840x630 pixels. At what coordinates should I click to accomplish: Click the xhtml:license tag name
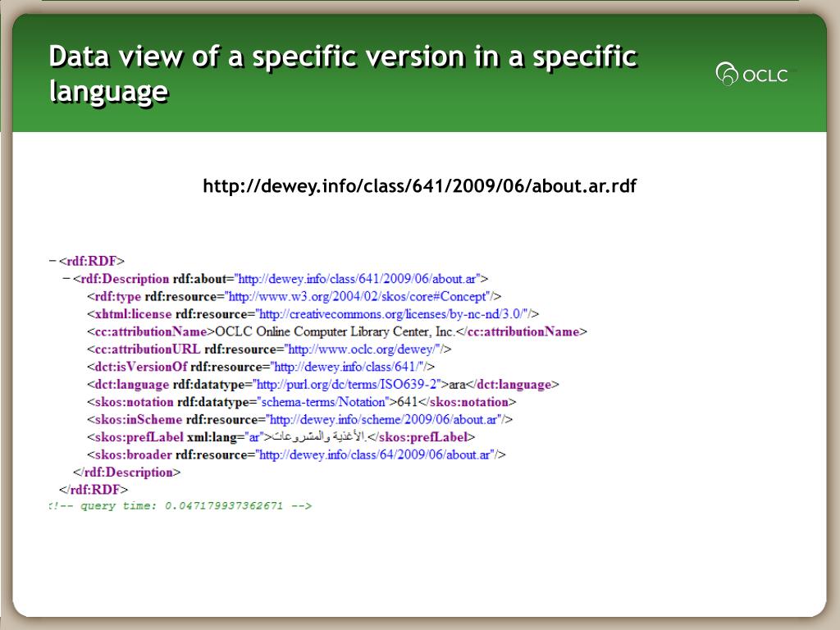pyautogui.click(x=134, y=314)
